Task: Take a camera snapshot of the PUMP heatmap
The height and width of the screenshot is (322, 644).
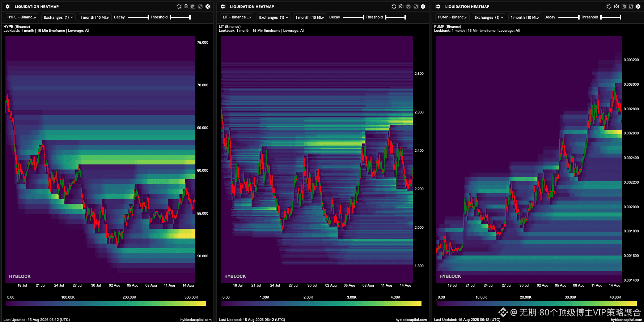Action: [617, 7]
